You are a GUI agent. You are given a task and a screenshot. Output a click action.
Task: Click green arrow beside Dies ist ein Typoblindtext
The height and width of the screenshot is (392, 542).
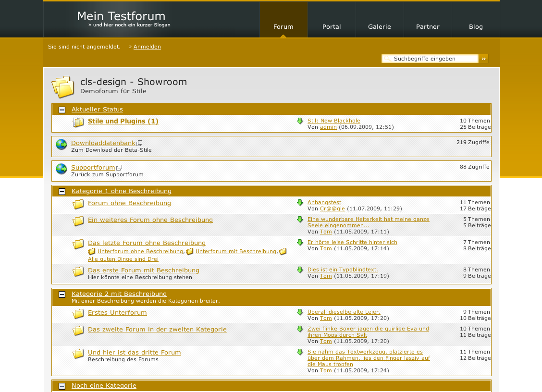click(300, 270)
